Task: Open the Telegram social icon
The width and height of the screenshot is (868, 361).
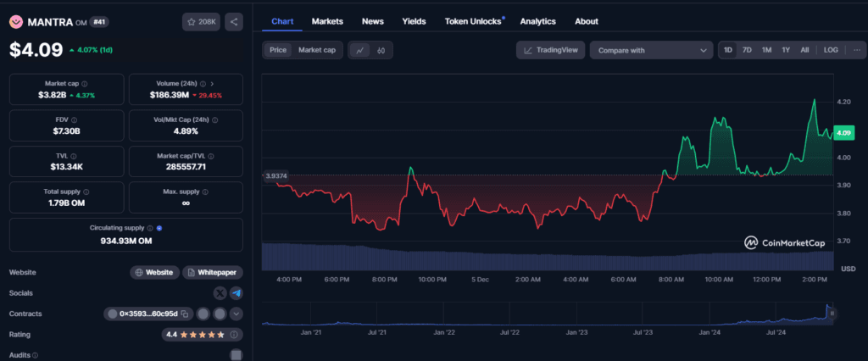Action: coord(236,293)
